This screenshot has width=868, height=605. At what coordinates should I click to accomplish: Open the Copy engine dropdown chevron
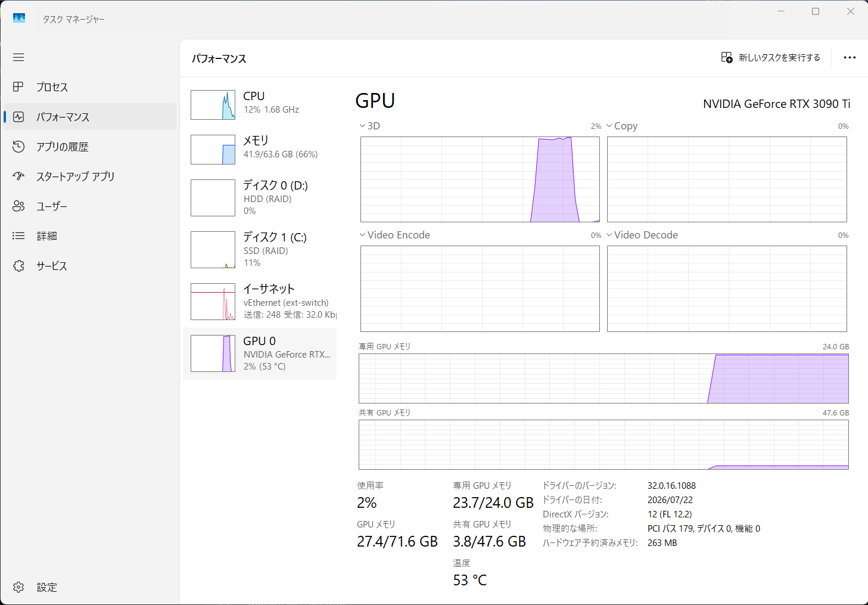[609, 126]
